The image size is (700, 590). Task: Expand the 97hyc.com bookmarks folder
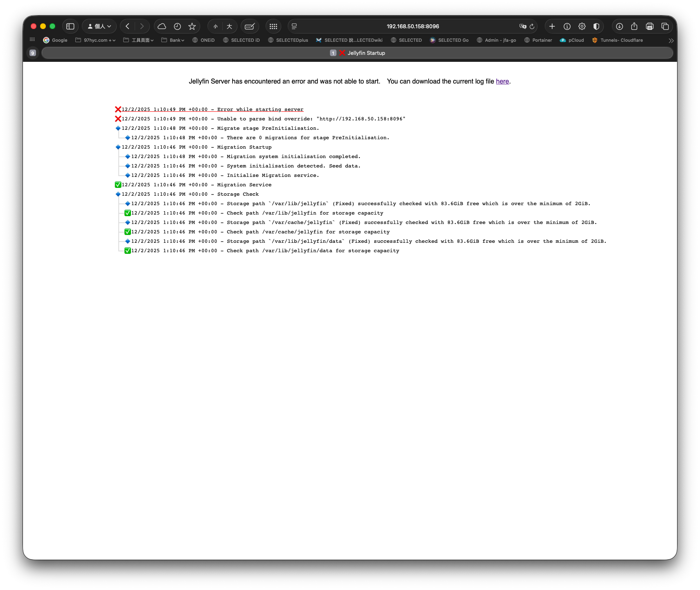tap(96, 40)
